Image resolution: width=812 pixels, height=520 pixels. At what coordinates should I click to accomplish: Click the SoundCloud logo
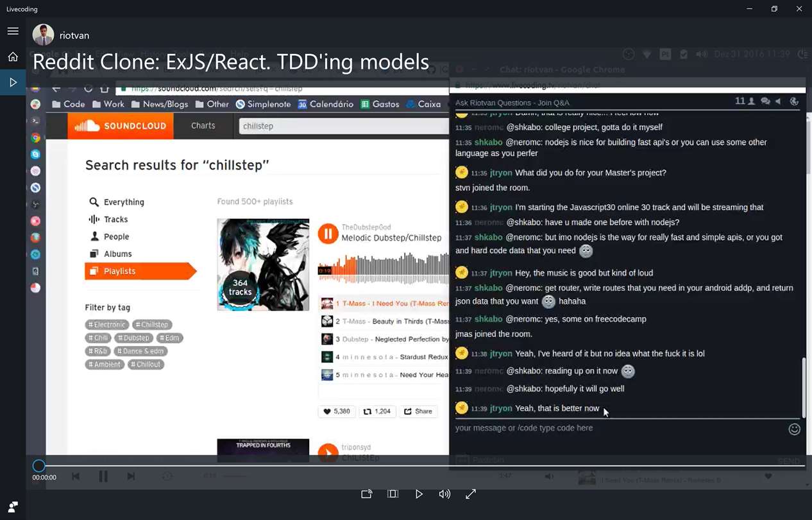pyautogui.click(x=121, y=126)
